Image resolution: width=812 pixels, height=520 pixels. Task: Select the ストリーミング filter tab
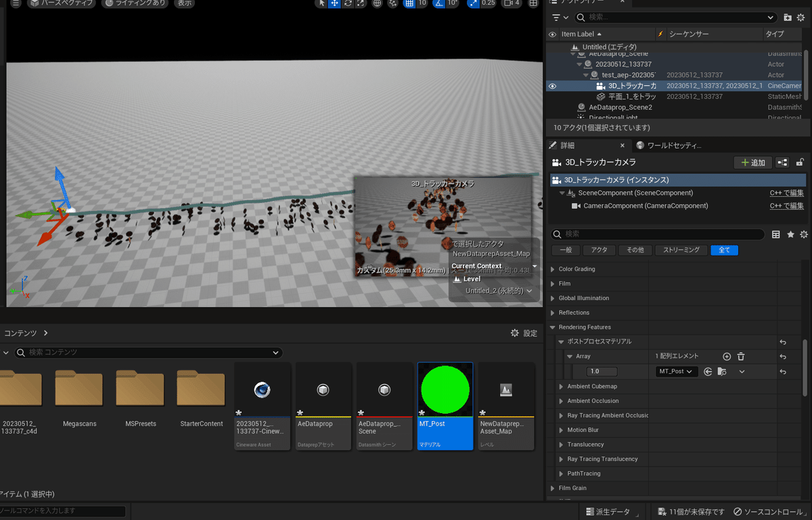click(681, 250)
